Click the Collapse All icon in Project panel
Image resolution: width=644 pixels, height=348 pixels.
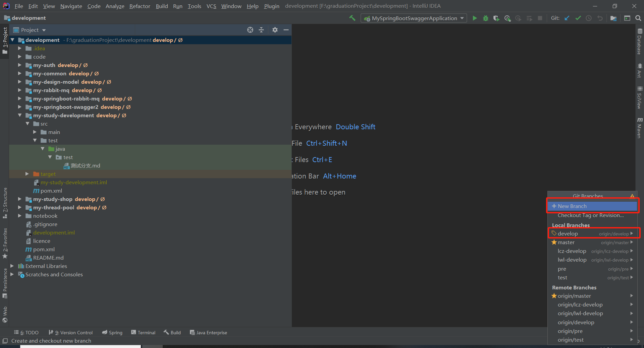pos(261,30)
